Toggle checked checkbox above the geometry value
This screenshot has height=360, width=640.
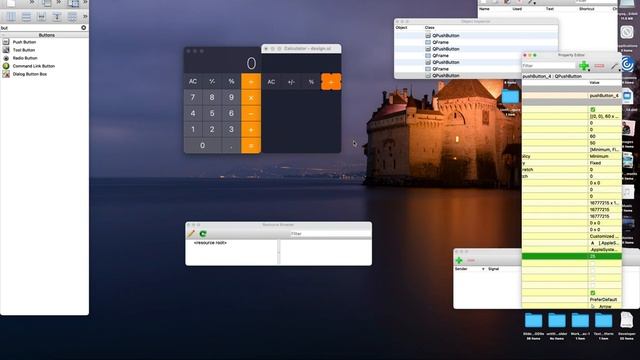[x=593, y=109]
